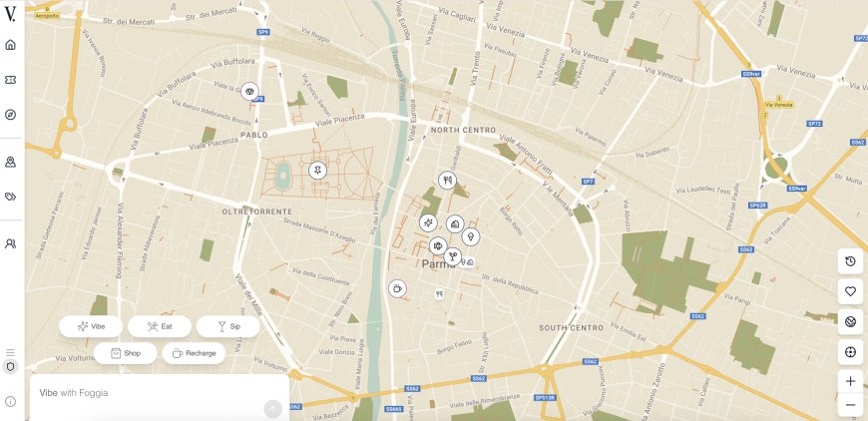Zoom in with the plus button
868x421 pixels.
point(850,381)
